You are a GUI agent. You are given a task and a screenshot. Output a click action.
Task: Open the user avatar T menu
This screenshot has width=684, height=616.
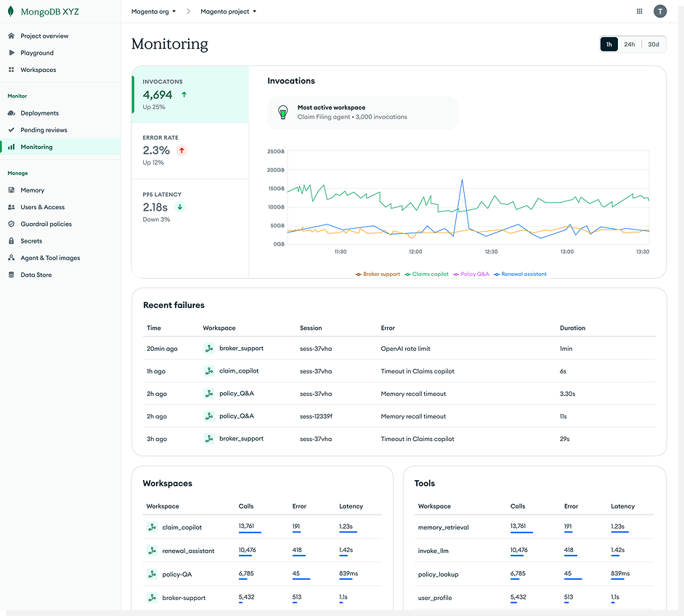(x=660, y=12)
